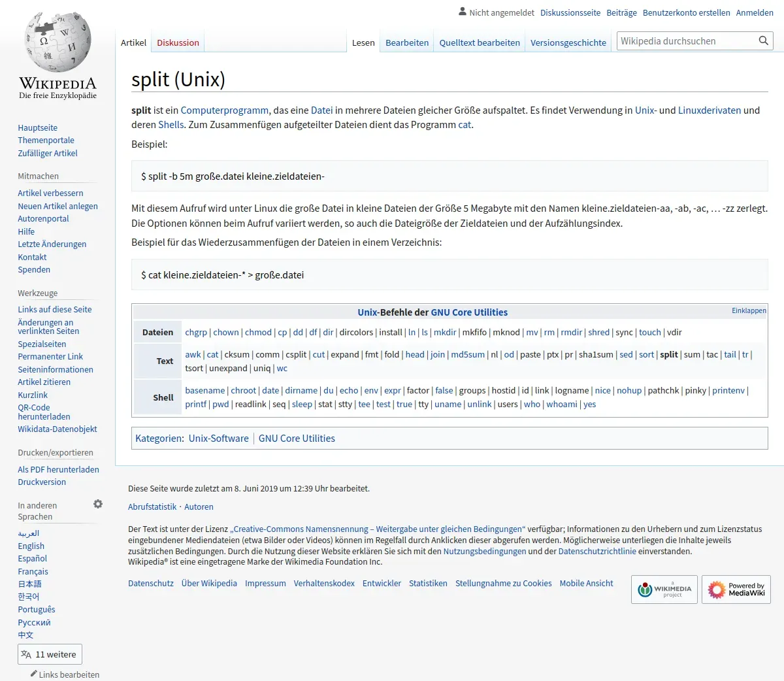Click Artikel zitieren link
Viewport: 784px width, 681px height.
coord(44,382)
